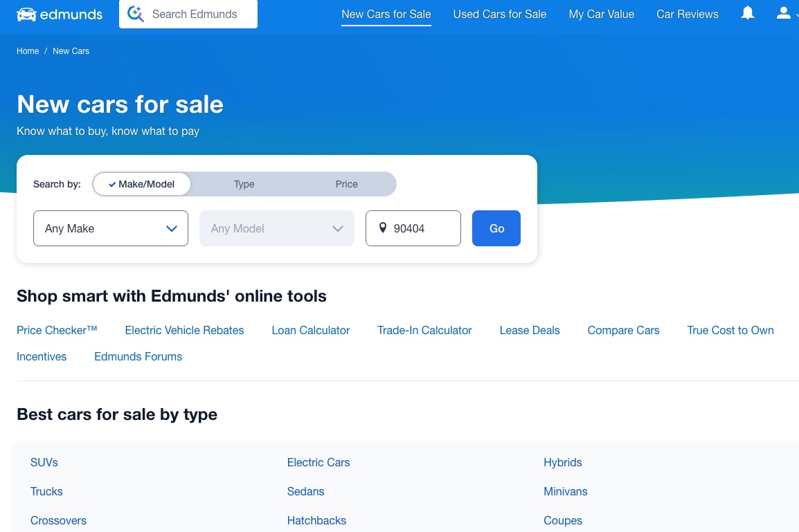Viewport: 799px width, 532px height.
Task: Browse Hatchbacks for sale
Action: click(x=316, y=520)
